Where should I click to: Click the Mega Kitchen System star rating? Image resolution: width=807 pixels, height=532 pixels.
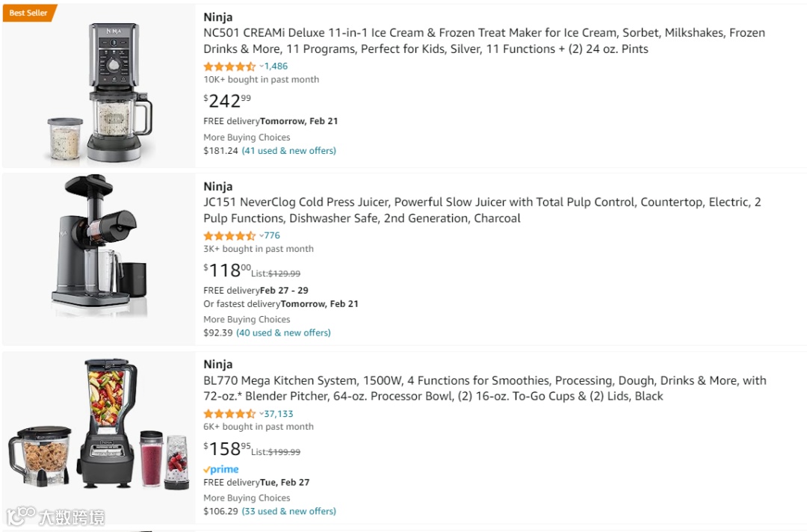click(229, 414)
